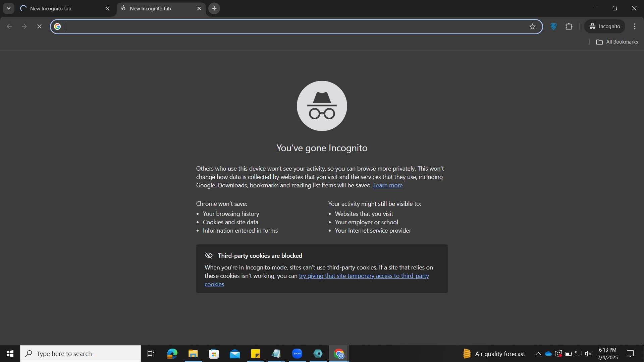Image resolution: width=644 pixels, height=362 pixels.
Task: Open Sticky Notes from taskbar
Action: tap(256, 354)
